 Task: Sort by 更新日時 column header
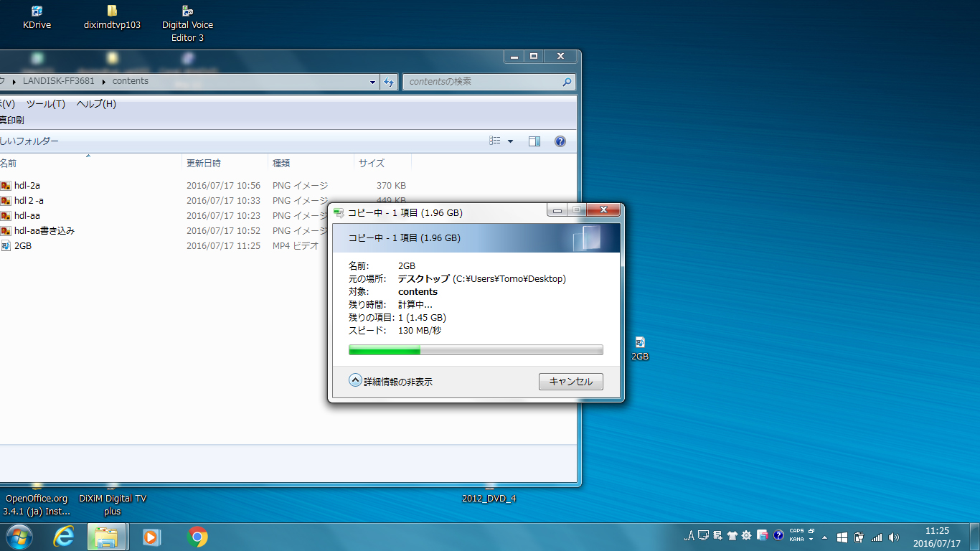pyautogui.click(x=225, y=163)
